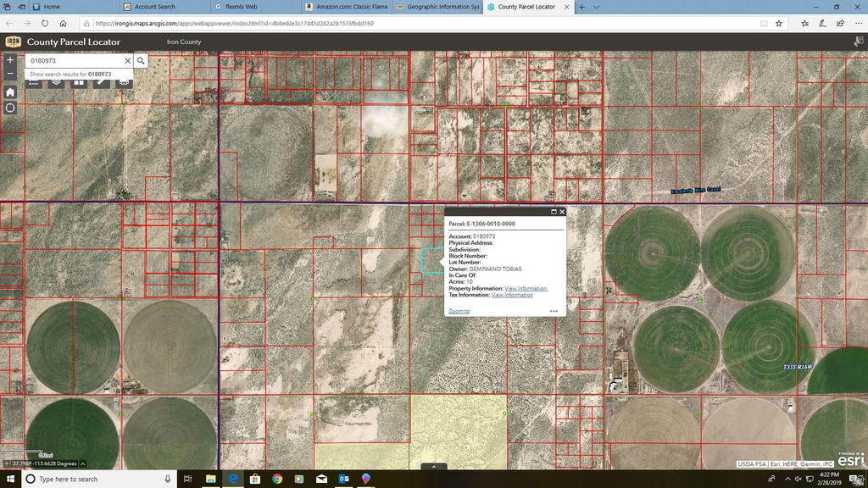This screenshot has height=488, width=868.
Task: Open the browser tab list chevron
Action: tap(596, 7)
